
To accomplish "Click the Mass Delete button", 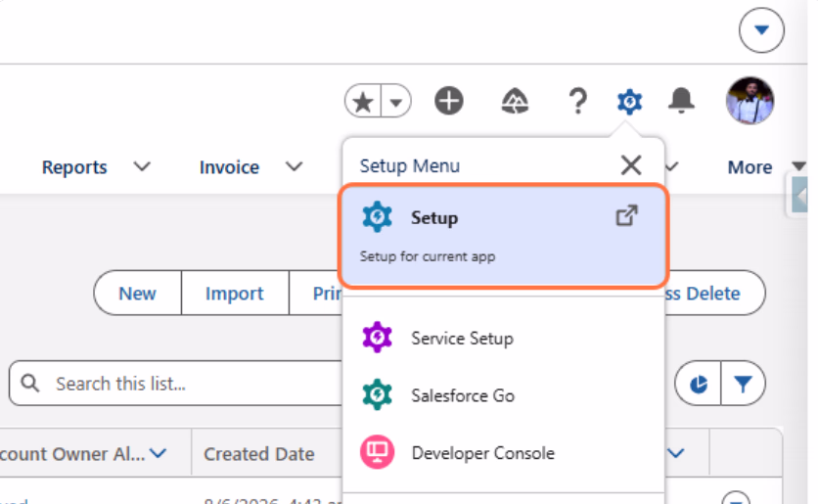I will point(714,294).
